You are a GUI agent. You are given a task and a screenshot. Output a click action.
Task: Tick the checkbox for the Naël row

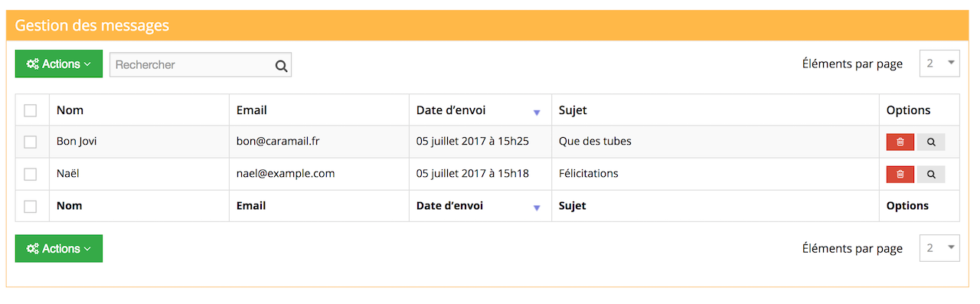pyautogui.click(x=31, y=174)
